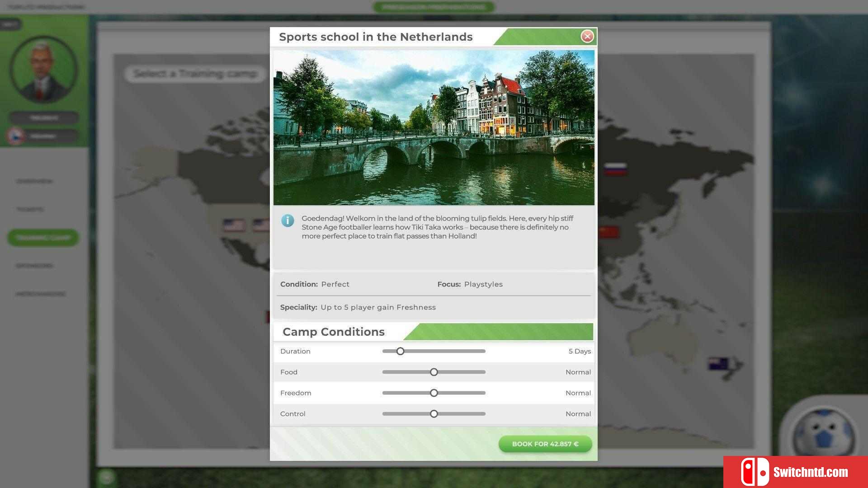Click 'Up to 5 player gain Freshness' text
The height and width of the screenshot is (488, 868).
point(378,307)
